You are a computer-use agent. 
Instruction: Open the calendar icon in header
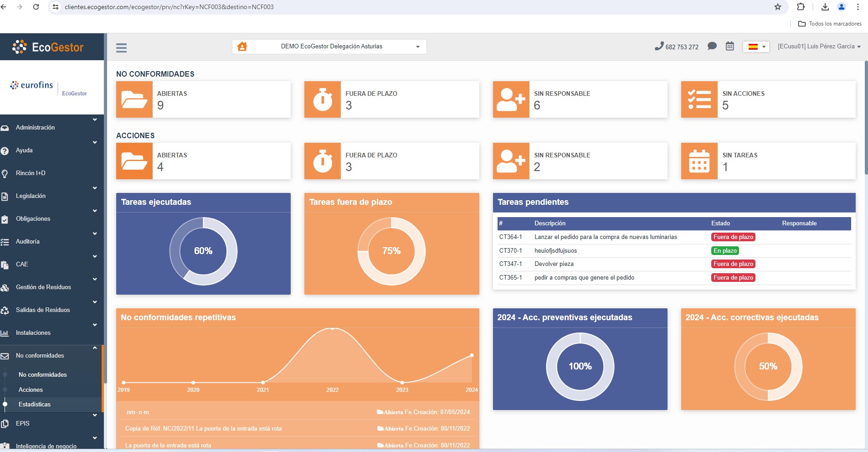point(729,46)
